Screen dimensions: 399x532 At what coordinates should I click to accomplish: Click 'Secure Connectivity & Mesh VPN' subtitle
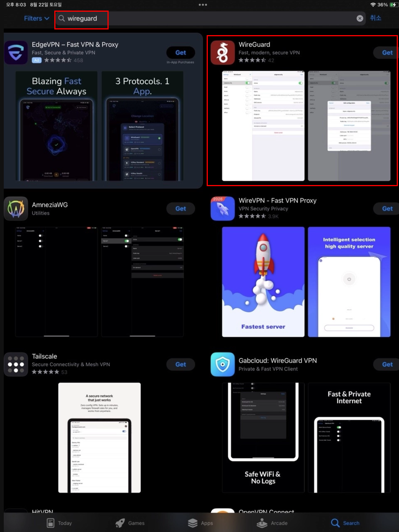click(x=71, y=364)
